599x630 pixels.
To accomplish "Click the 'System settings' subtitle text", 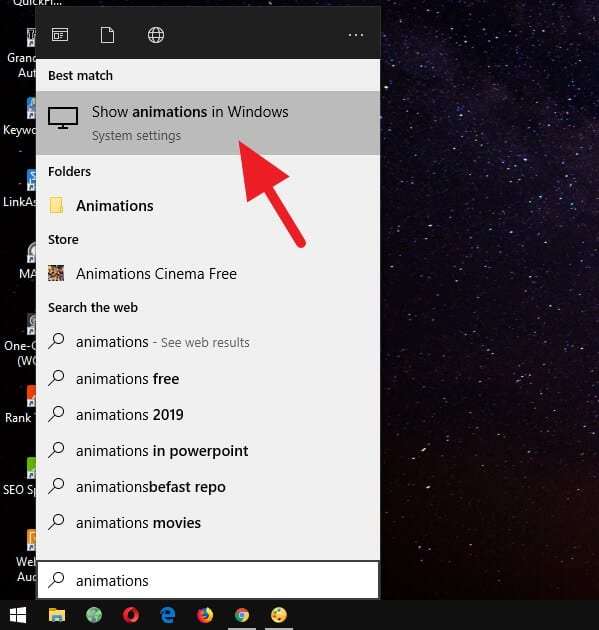I will [136, 136].
